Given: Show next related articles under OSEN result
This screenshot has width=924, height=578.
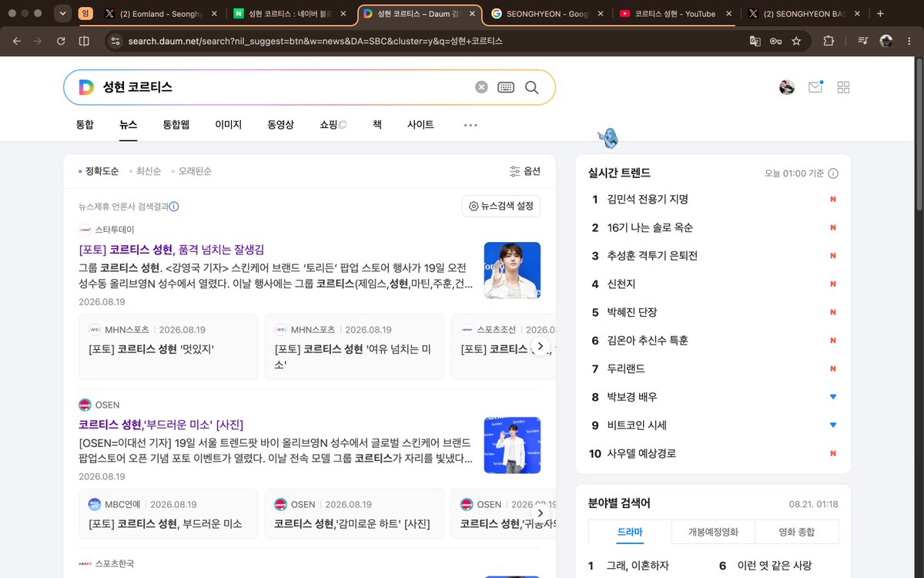Looking at the screenshot, I should pyautogui.click(x=541, y=512).
